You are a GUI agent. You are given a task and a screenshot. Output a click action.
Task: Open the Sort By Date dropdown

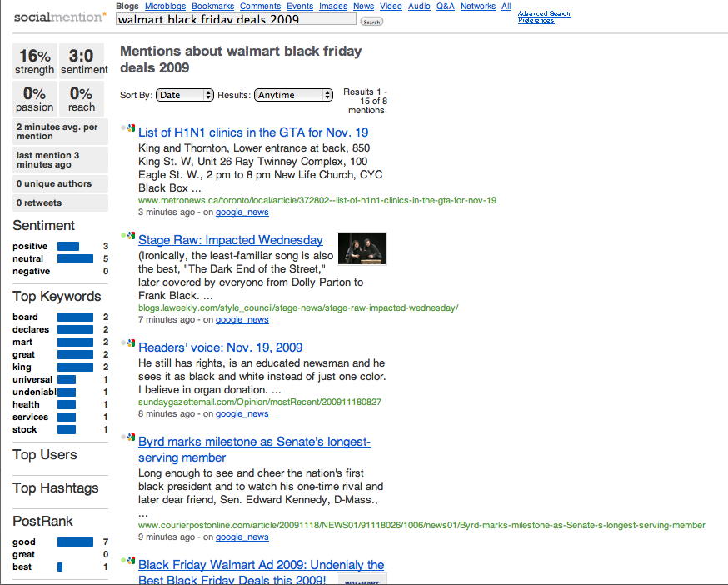click(x=185, y=95)
